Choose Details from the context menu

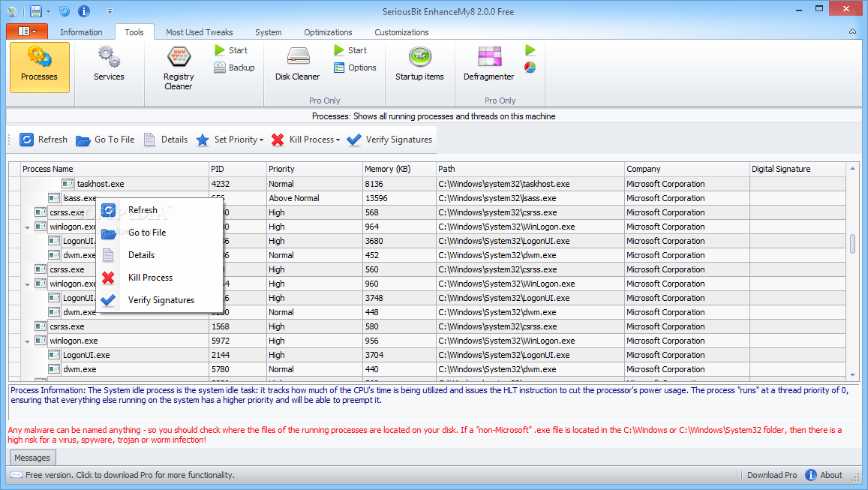click(160, 255)
